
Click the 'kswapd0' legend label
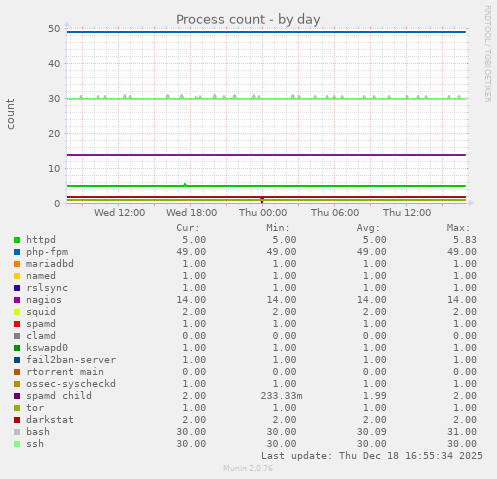(47, 348)
